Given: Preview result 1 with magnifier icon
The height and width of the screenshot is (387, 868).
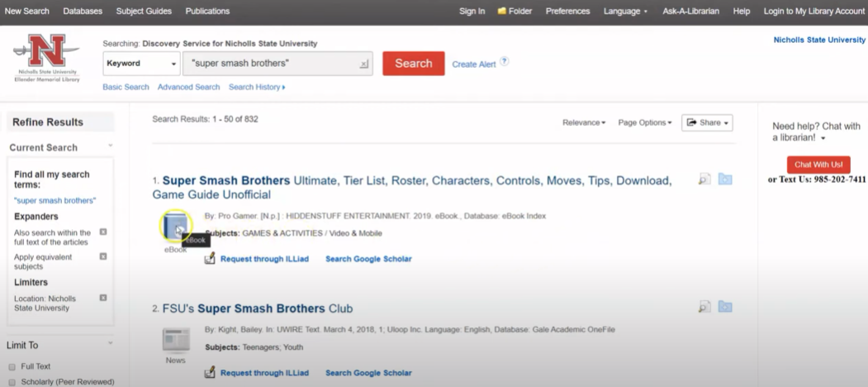Looking at the screenshot, I should coord(704,179).
